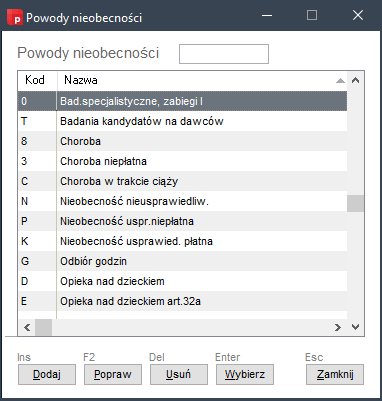Select the Opiekа nad dzieckiem row with code D
The image size is (382, 401).
(182, 281)
